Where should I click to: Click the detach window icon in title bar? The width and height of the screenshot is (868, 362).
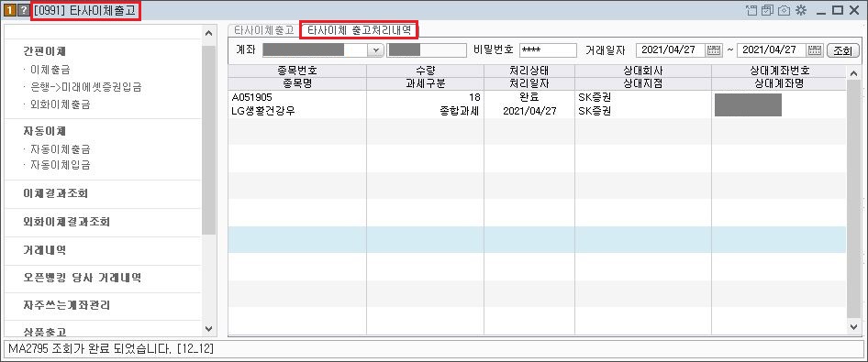pos(751,10)
